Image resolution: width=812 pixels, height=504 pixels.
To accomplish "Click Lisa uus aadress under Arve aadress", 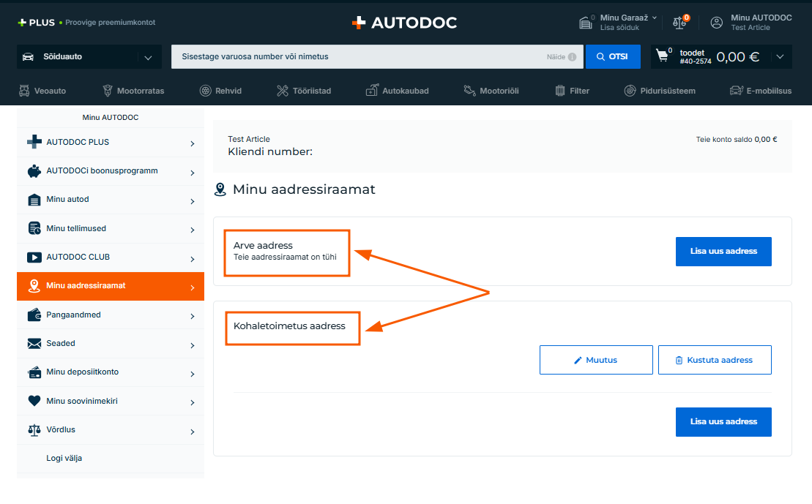I will (x=723, y=251).
